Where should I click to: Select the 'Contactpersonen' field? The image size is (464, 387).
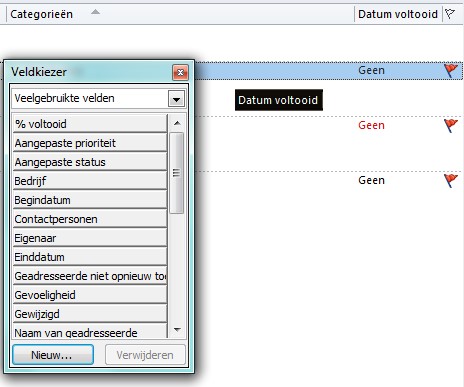pos(90,219)
